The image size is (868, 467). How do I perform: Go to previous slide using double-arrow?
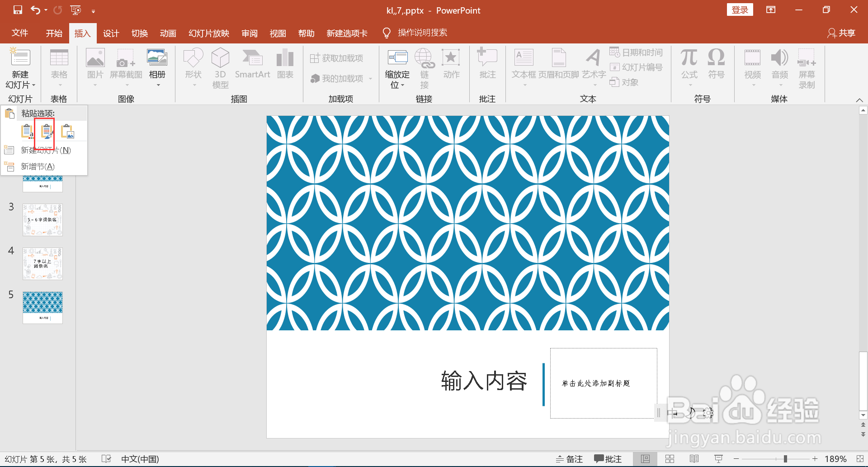[x=863, y=425]
